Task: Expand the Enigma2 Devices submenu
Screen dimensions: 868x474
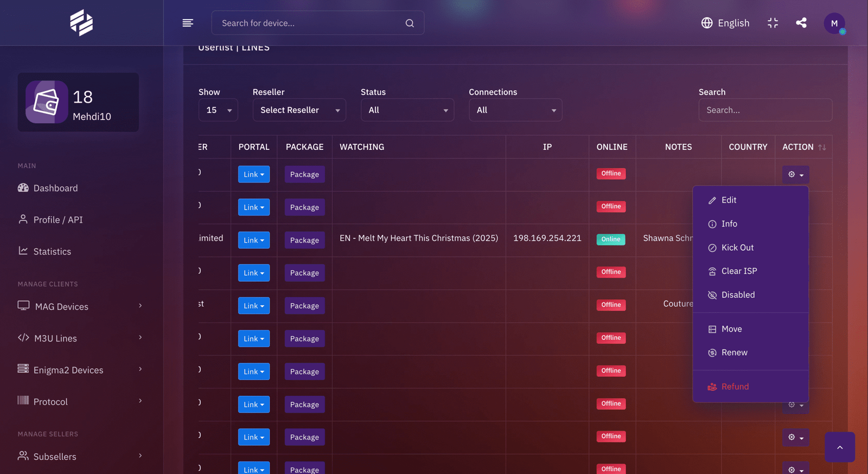Action: coord(141,369)
